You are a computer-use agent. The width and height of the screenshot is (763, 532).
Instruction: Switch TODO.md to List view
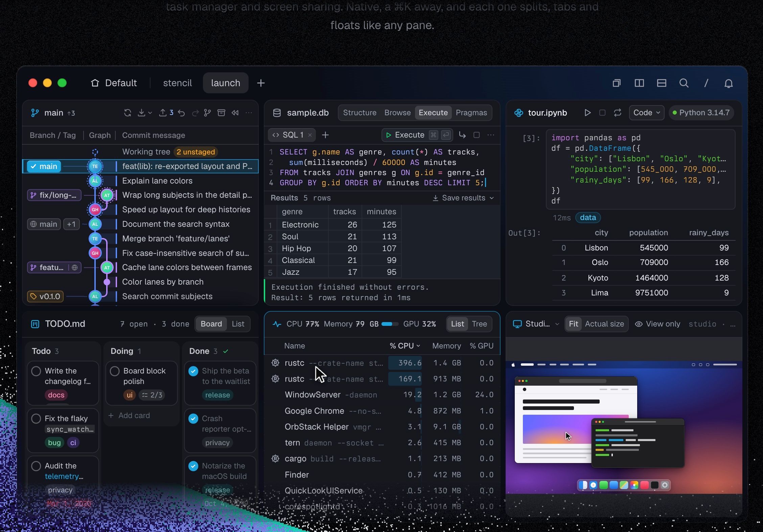coord(238,324)
